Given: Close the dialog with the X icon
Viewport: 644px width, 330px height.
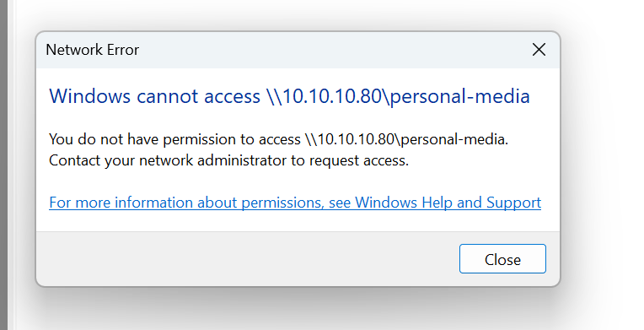Looking at the screenshot, I should pos(539,50).
